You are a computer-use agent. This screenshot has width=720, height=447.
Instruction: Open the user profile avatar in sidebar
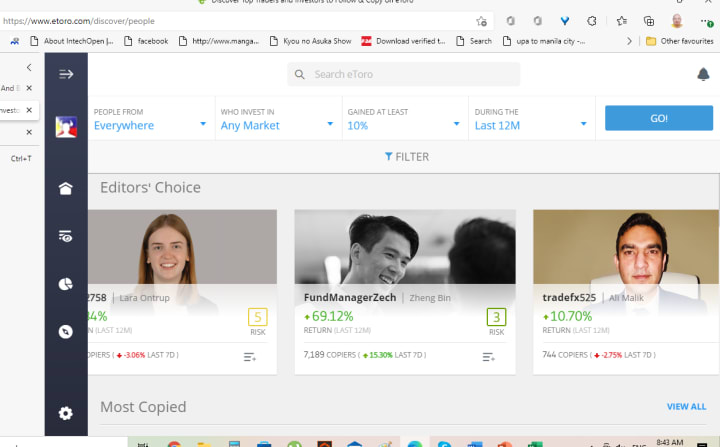(x=66, y=127)
